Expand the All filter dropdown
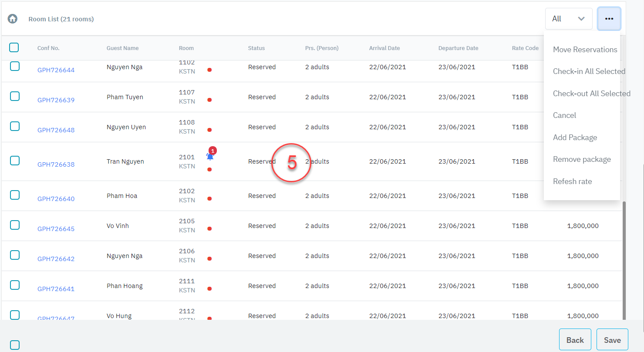Viewport: 644px width, 352px height. pyautogui.click(x=568, y=19)
